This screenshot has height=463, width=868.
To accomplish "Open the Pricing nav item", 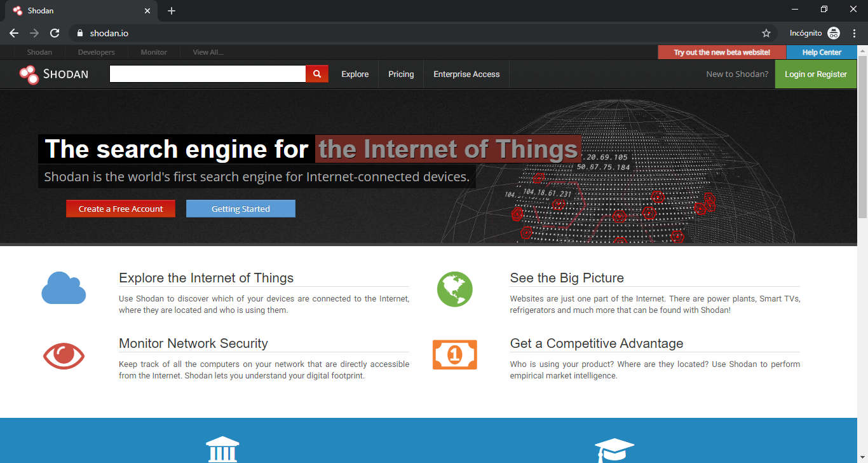I will (401, 74).
